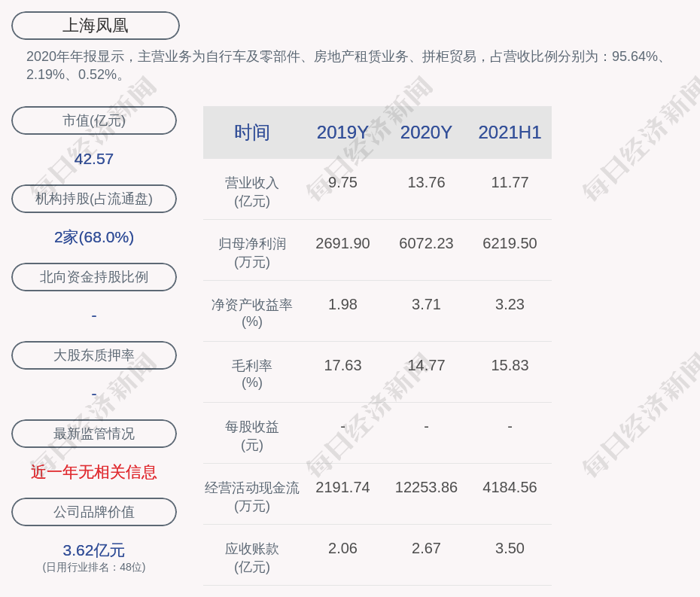700x597 pixels.
Task: Click the 毛利率(%) row label
Action: [252, 374]
